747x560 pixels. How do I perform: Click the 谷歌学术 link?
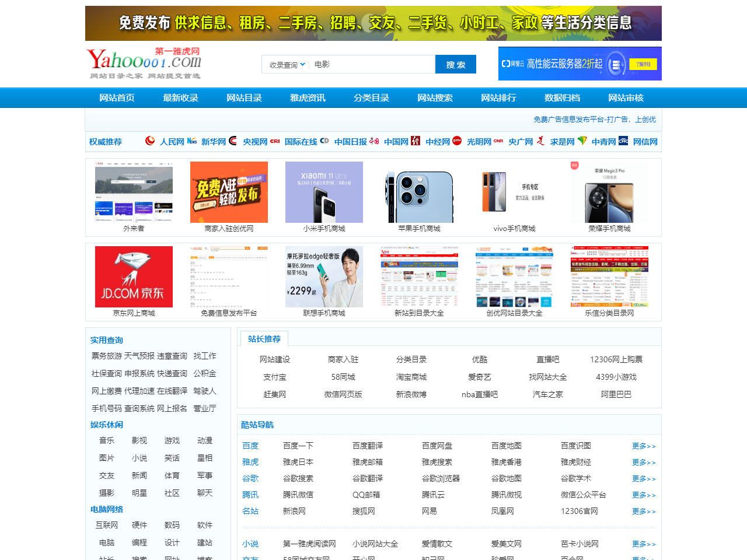pos(576,478)
